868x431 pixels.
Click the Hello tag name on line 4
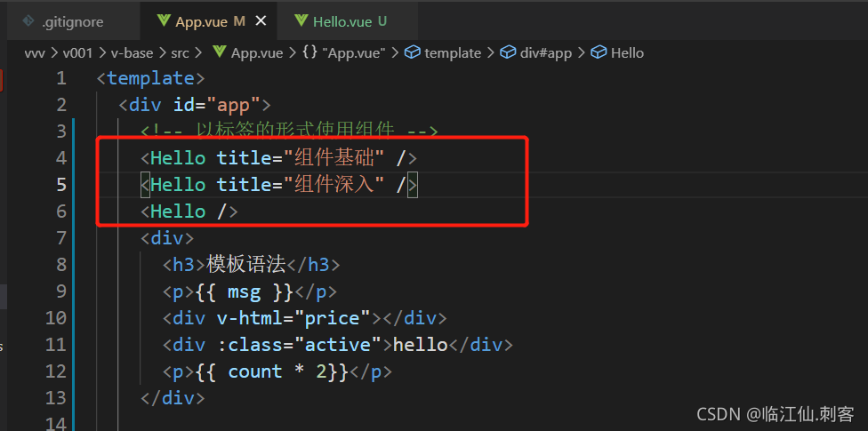(x=178, y=157)
